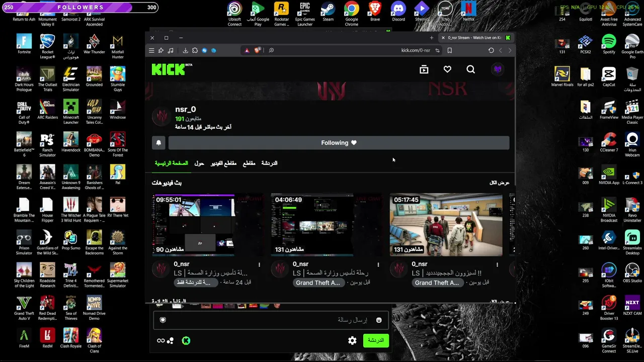Select the الصفحة الرئيسية tab

coord(171,163)
